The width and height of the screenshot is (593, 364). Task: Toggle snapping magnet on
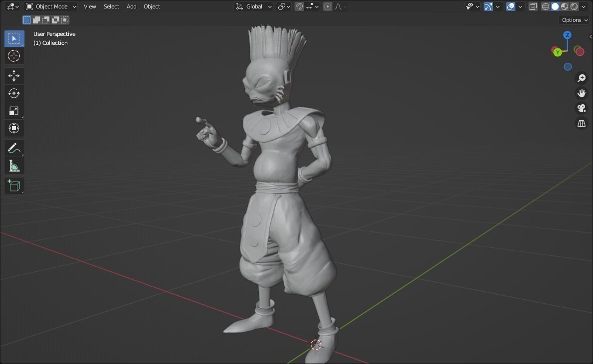[299, 6]
